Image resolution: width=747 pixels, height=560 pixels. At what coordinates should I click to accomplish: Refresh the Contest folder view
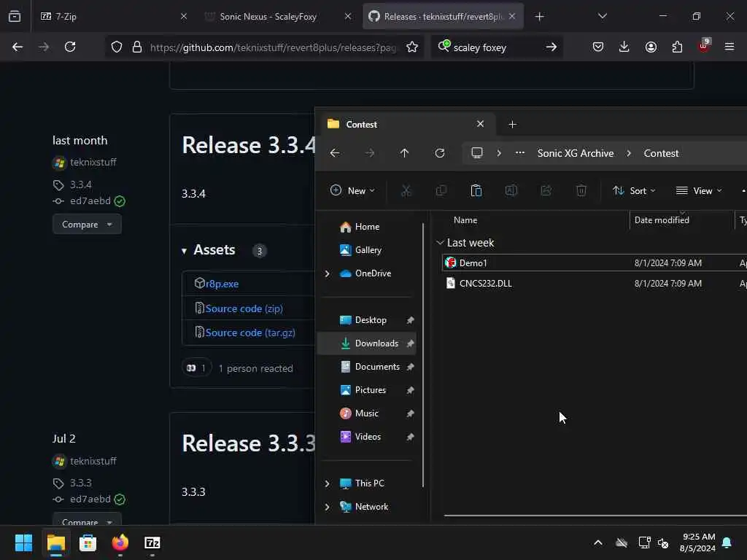[x=440, y=153]
